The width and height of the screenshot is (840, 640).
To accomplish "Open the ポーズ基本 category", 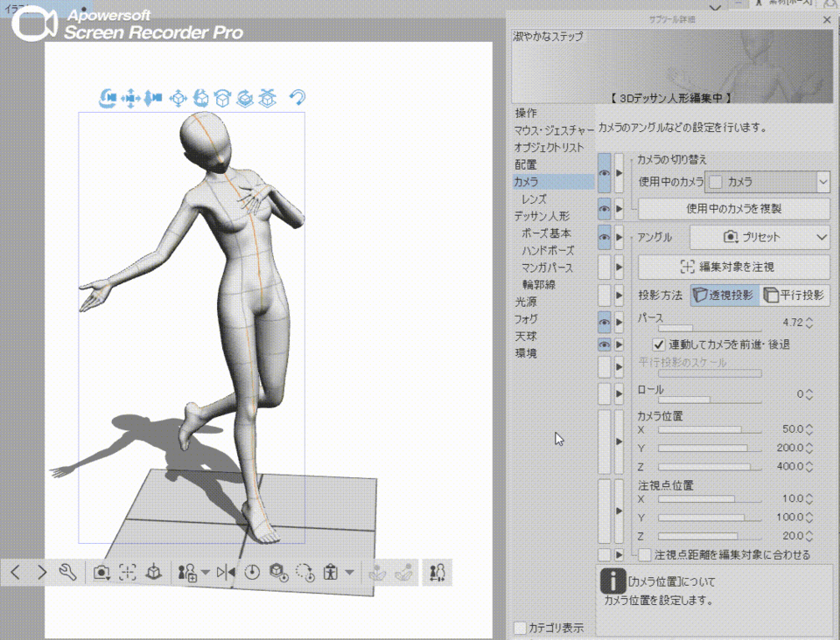I will coord(546,233).
